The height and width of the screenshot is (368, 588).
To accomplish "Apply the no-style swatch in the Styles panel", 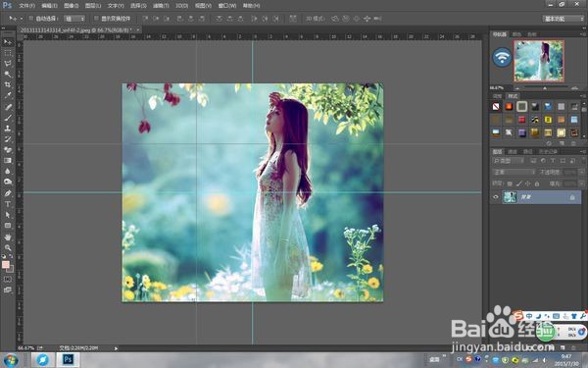I will click(496, 107).
